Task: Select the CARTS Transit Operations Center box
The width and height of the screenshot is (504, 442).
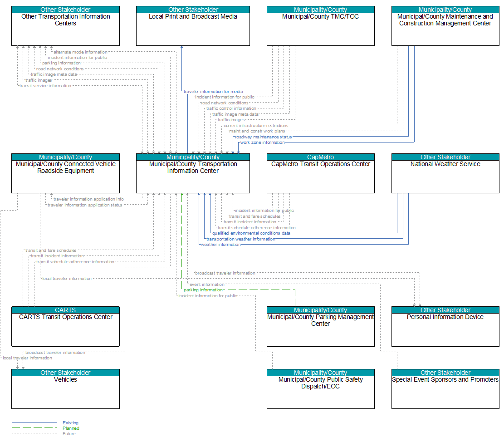Action: point(66,326)
